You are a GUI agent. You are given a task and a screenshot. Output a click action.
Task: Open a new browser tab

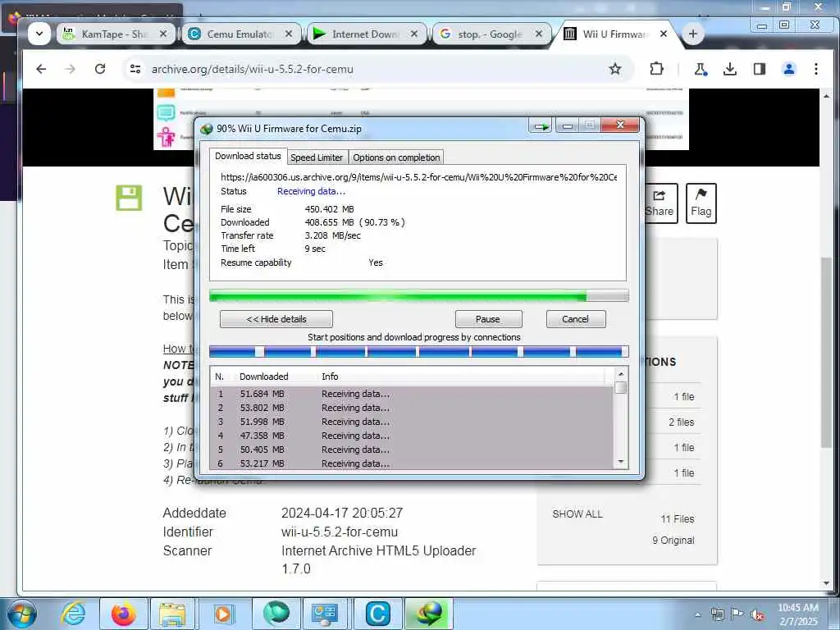click(692, 34)
